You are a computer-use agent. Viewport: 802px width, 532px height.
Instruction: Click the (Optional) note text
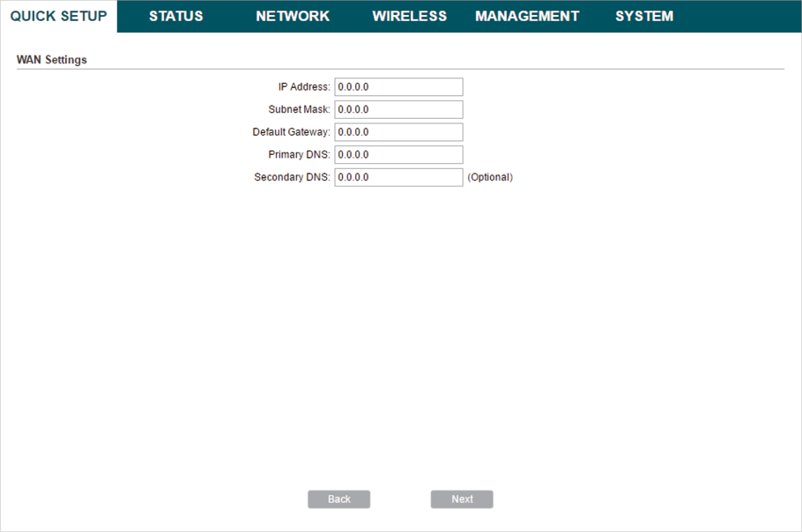[x=490, y=177]
